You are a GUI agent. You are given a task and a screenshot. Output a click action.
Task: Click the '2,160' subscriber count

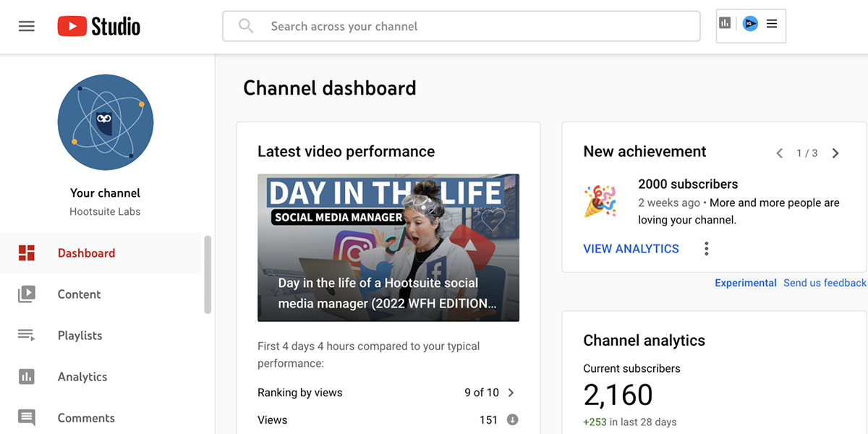618,395
